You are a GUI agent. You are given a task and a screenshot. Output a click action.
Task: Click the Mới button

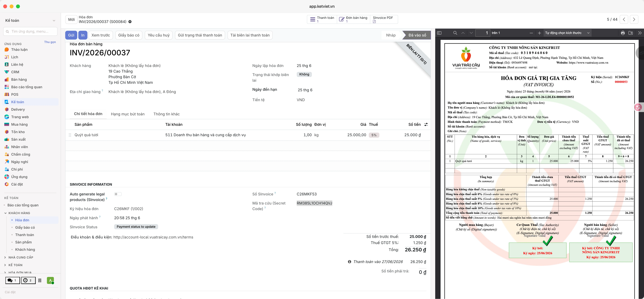point(71,20)
